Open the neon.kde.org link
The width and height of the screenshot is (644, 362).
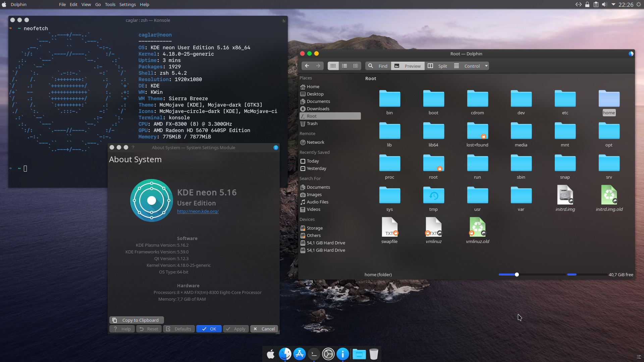click(198, 212)
